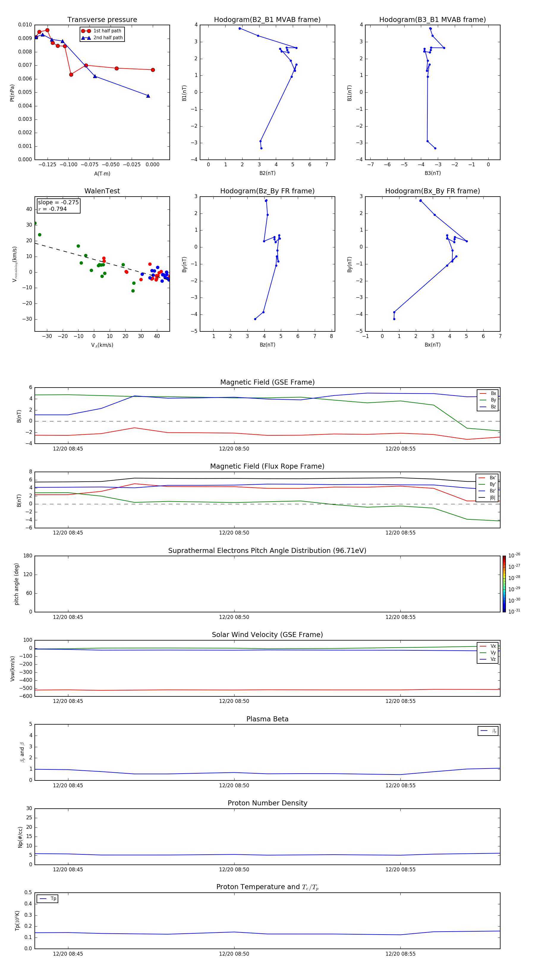Click last blue triangle in transverse pressure plot
The image size is (535, 980).
(148, 96)
